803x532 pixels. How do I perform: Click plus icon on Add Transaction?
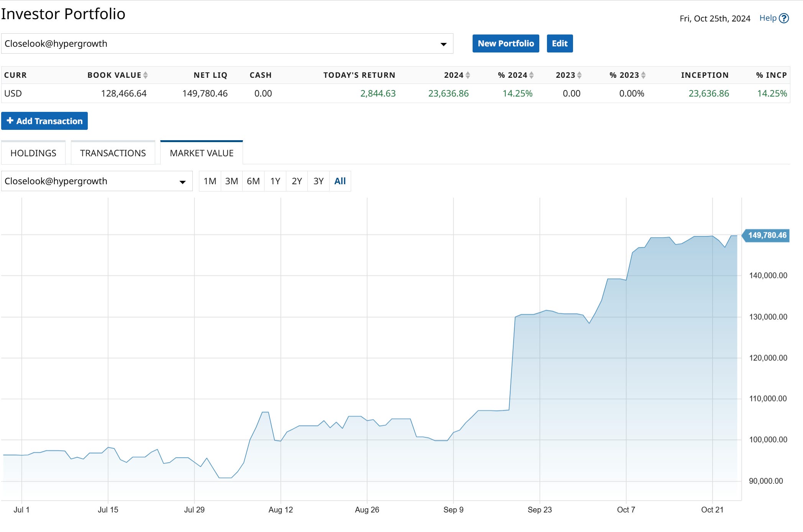coord(10,121)
